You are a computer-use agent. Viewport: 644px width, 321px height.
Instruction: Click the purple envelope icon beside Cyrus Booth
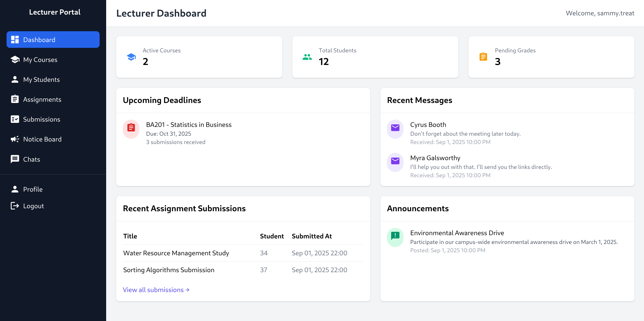point(395,128)
